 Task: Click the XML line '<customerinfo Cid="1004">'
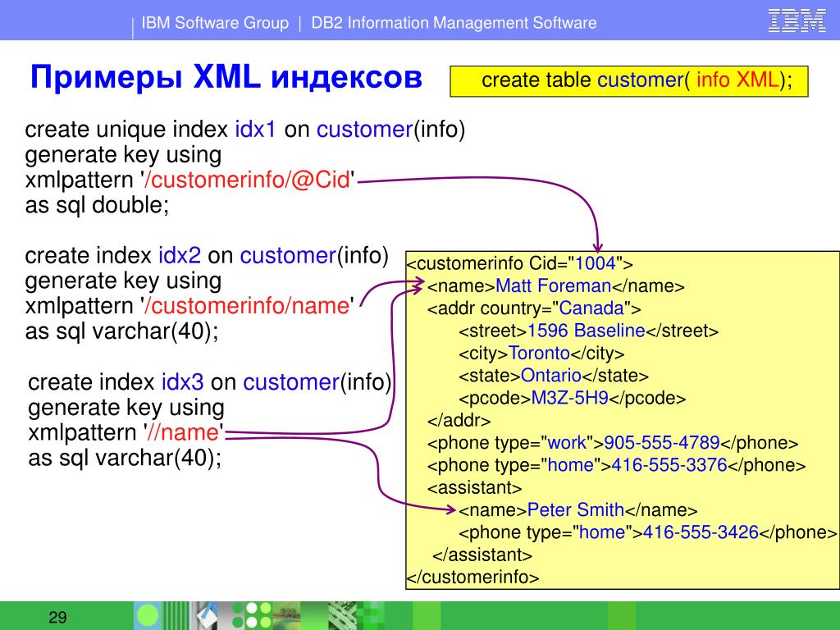(519, 263)
